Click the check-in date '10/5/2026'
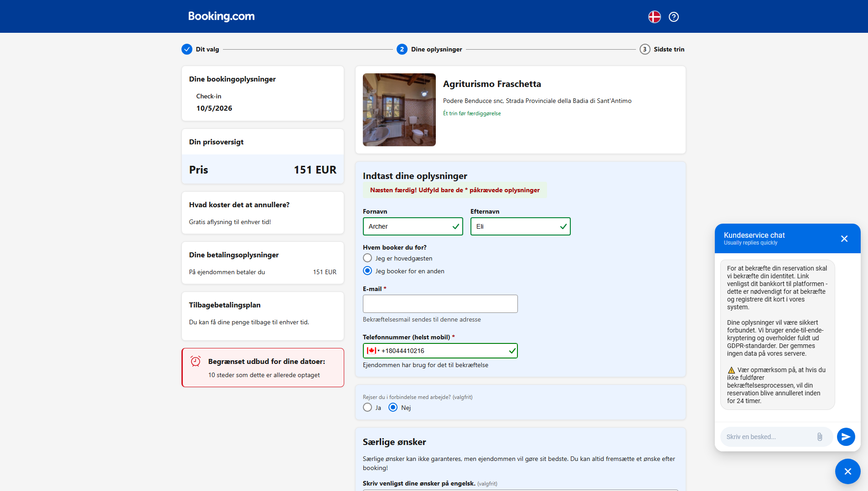Screen dimensions: 868x491 click(x=214, y=108)
